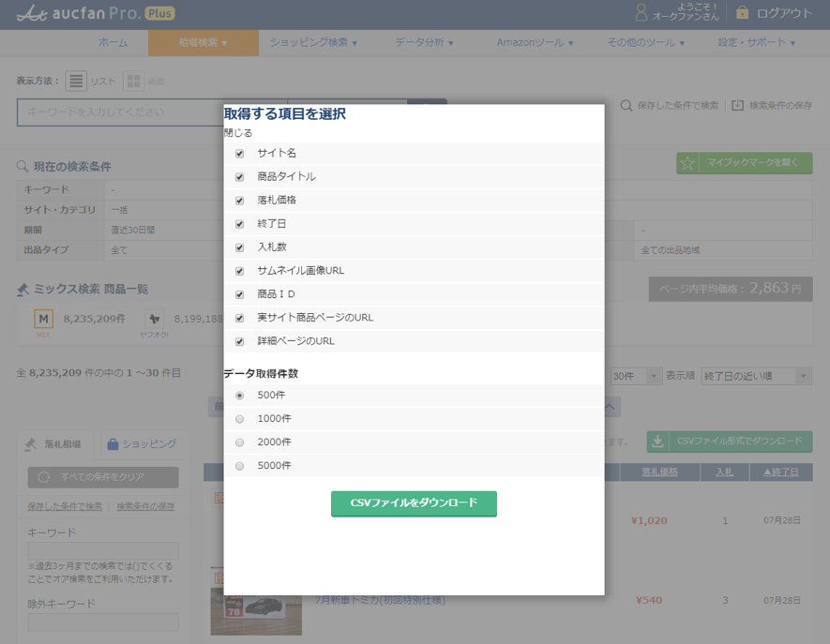Toggle the サムネイル画像URL checkbox

pyautogui.click(x=240, y=271)
